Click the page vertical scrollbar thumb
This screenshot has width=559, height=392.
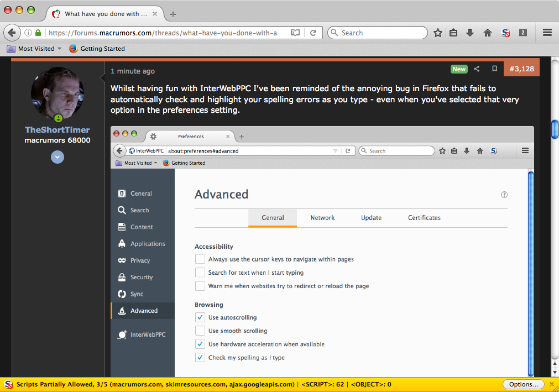pyautogui.click(x=555, y=129)
